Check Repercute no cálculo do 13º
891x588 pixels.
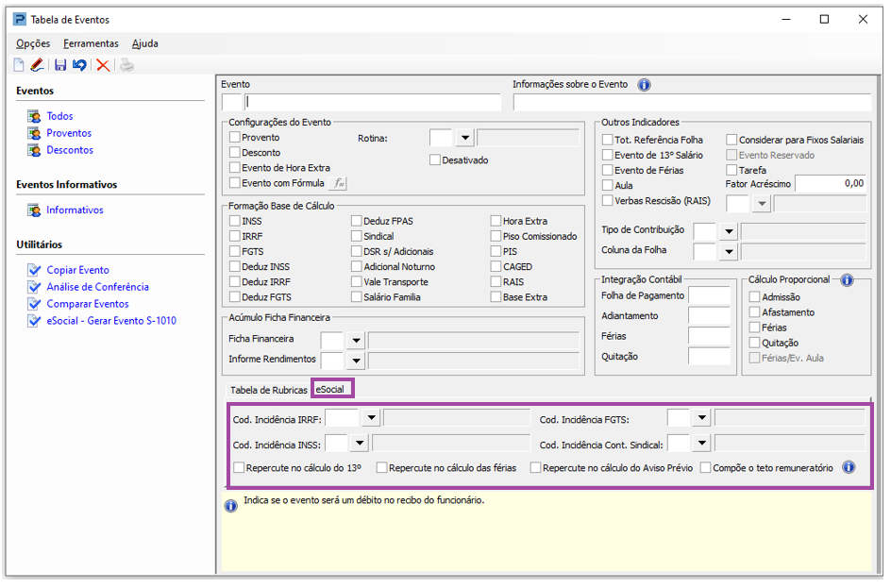point(239,467)
